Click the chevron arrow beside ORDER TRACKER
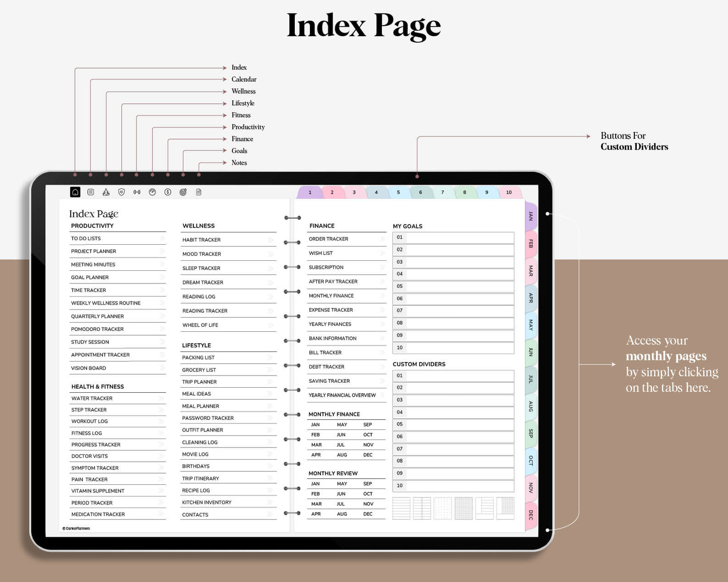Viewport: 728px width, 582px height. coord(382,239)
